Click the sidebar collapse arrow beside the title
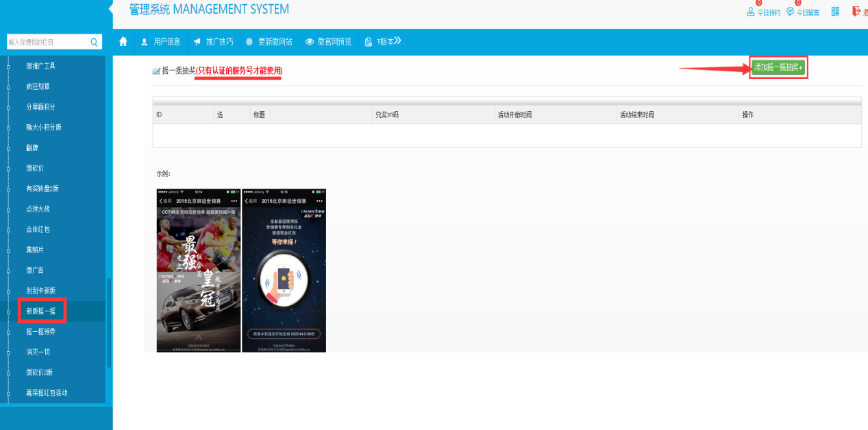This screenshot has width=868, height=430. pos(110,9)
